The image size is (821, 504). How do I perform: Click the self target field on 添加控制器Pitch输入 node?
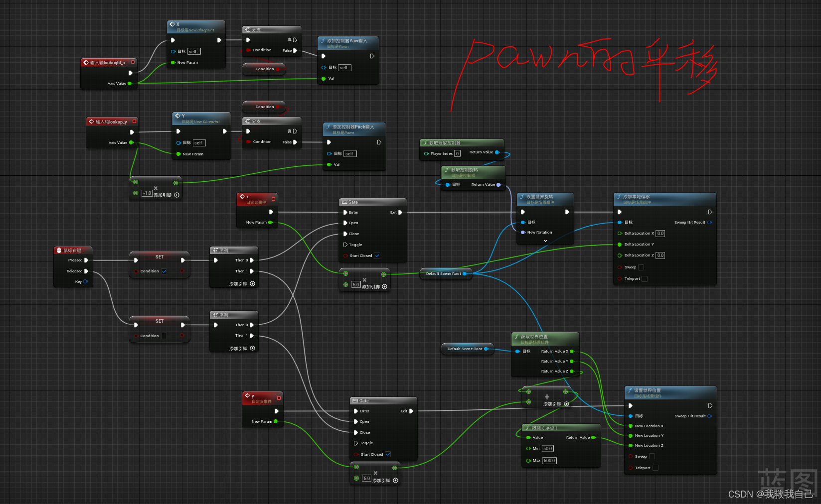tap(349, 153)
